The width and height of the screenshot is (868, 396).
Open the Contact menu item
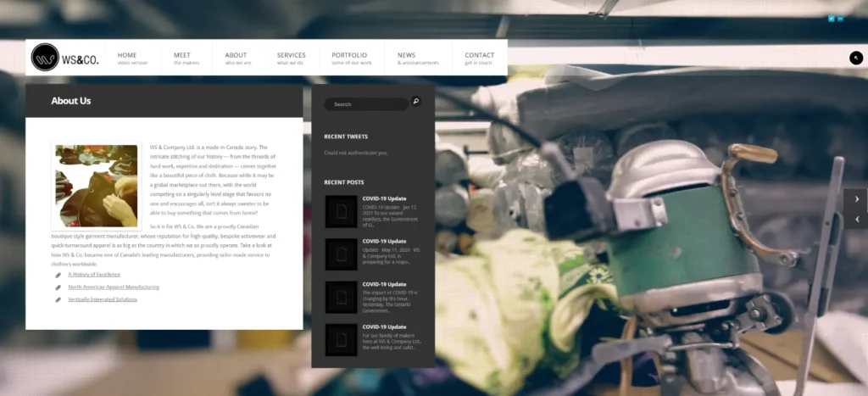(479, 59)
